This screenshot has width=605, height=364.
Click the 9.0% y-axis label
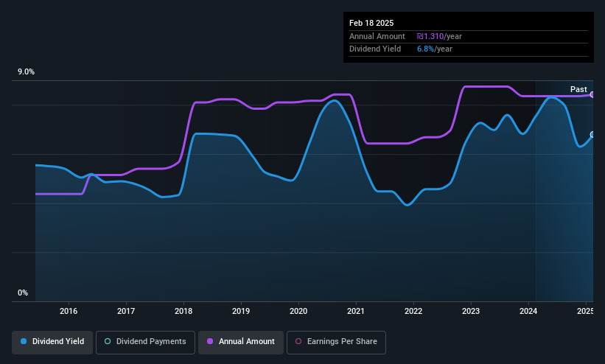click(x=26, y=71)
